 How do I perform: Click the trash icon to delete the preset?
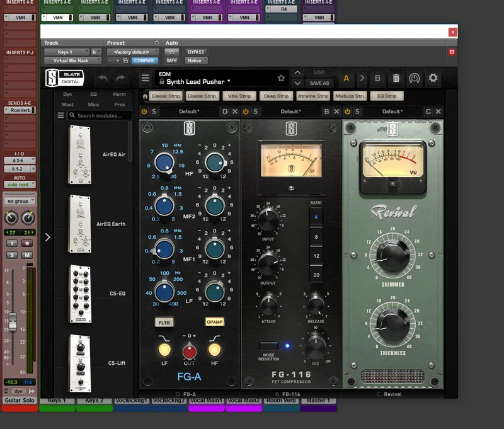pyautogui.click(x=396, y=78)
